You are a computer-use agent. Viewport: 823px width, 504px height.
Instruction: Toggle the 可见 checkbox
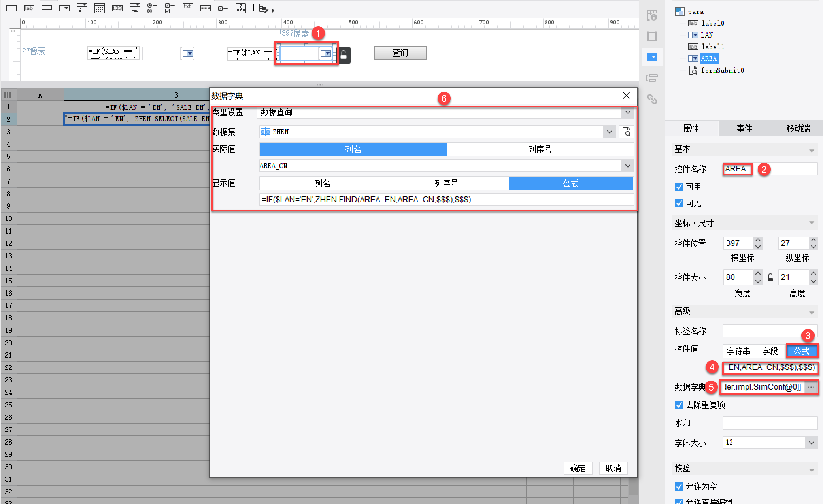pos(679,203)
